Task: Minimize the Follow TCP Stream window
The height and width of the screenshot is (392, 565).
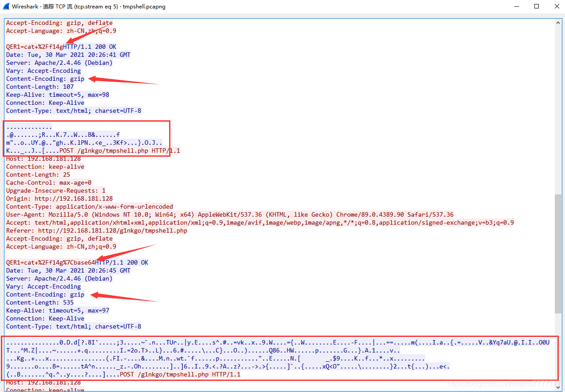Action: [x=517, y=6]
